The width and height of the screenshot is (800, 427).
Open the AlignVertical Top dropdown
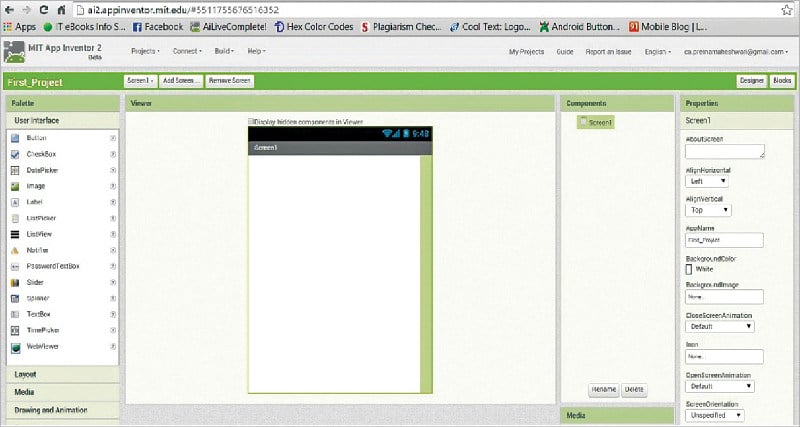coord(709,210)
